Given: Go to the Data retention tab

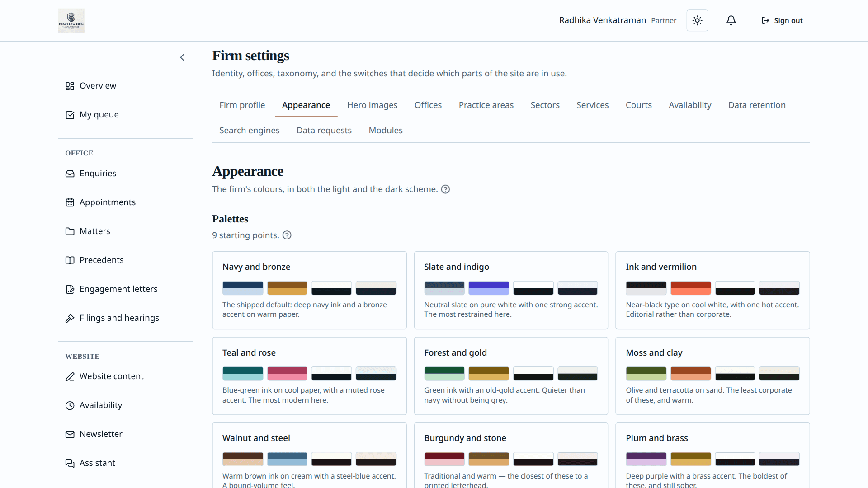Looking at the screenshot, I should 757,105.
